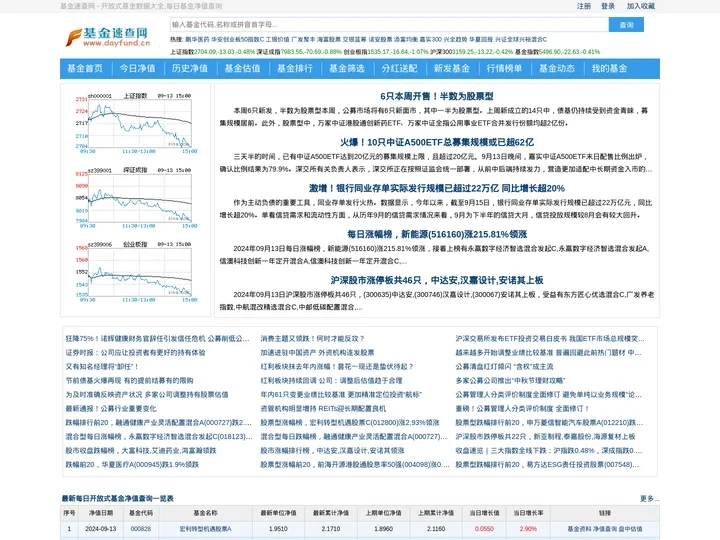
Task: Select hot search 华夏回报
Action: tap(481, 39)
